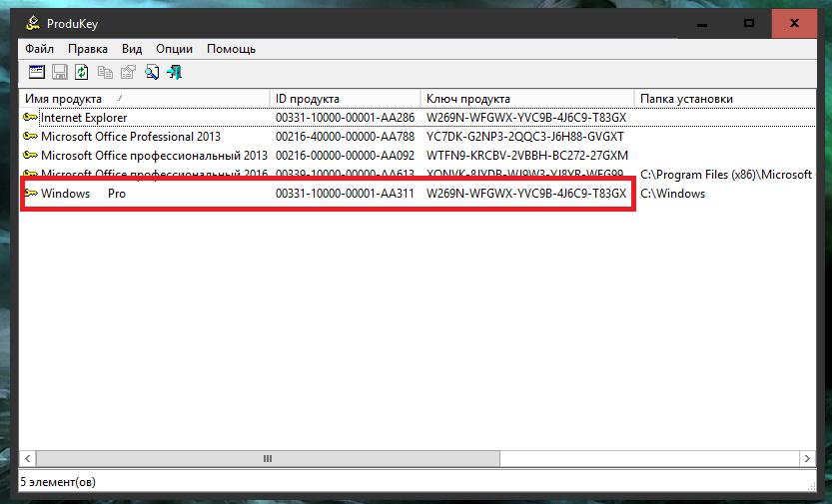
Task: Click product ID 00331-10000-00001-AA311
Action: 345,194
